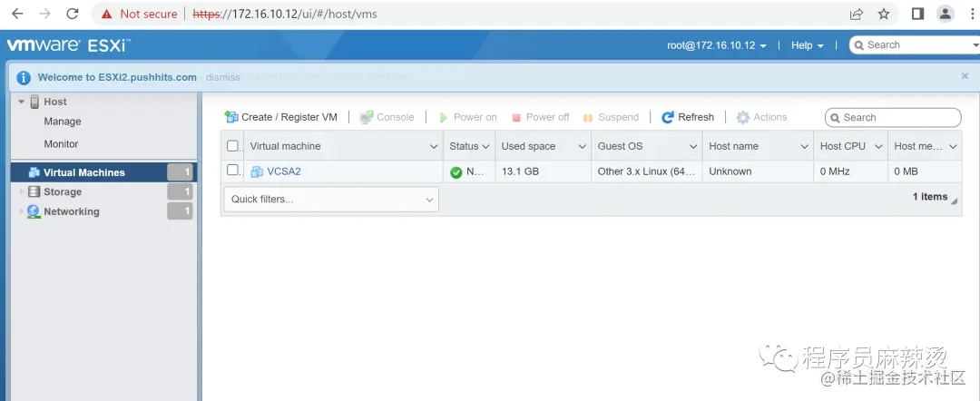Screen dimensions: 980x401
Task: Check the VCSA2 row checkbox
Action: pyautogui.click(x=232, y=170)
